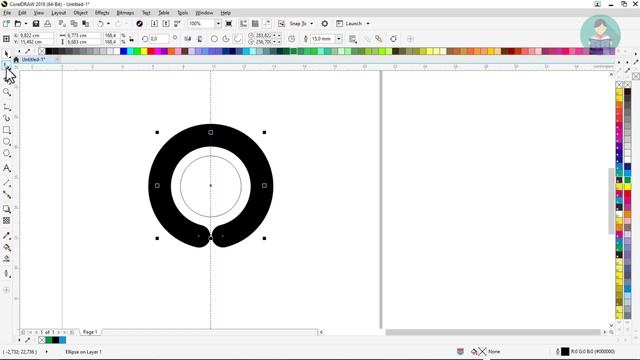Click the no-color X swatch in top palette
This screenshot has width=640, height=360.
pyautogui.click(x=42, y=51)
